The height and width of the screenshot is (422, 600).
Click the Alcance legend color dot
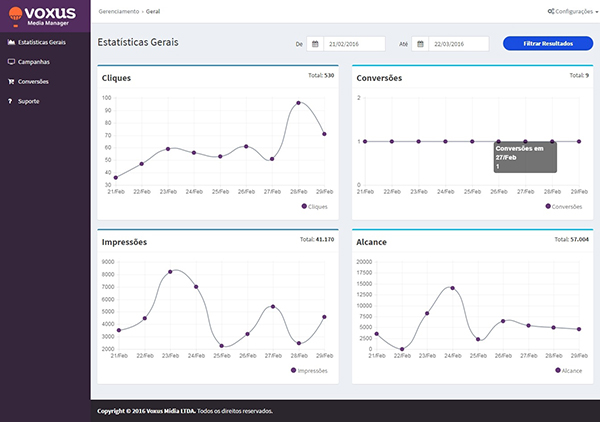point(554,370)
